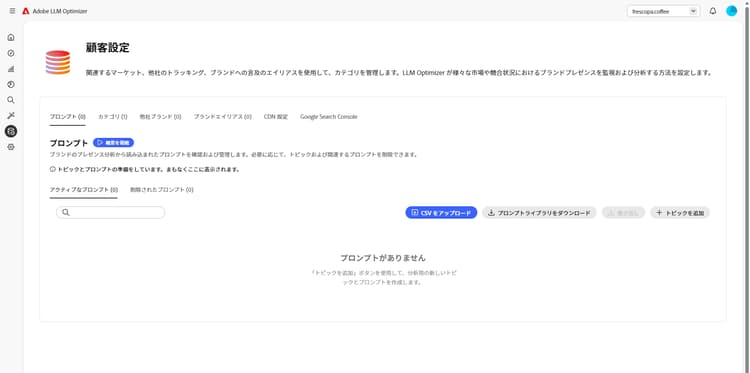Open the magnifier sidebar icon
The image size is (750, 373).
(x=11, y=100)
